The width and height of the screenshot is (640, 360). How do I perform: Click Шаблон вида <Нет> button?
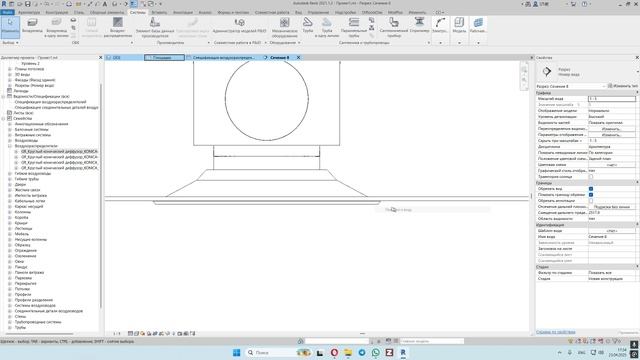point(611,231)
